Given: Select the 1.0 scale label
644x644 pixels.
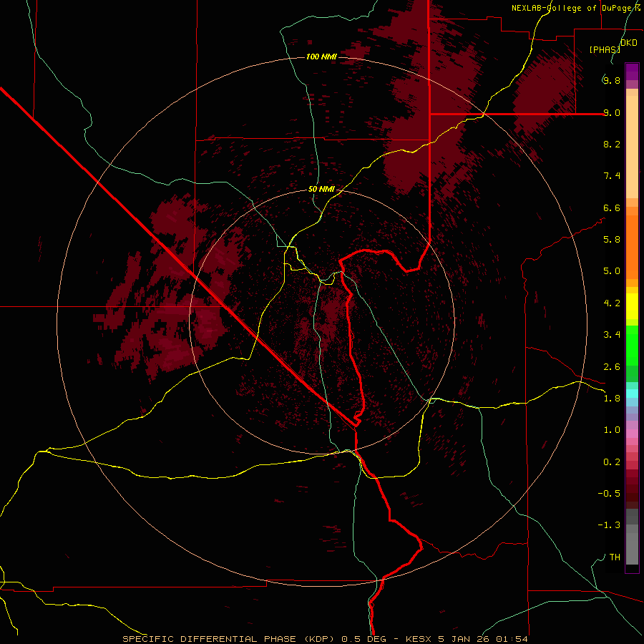Looking at the screenshot, I should click(612, 430).
